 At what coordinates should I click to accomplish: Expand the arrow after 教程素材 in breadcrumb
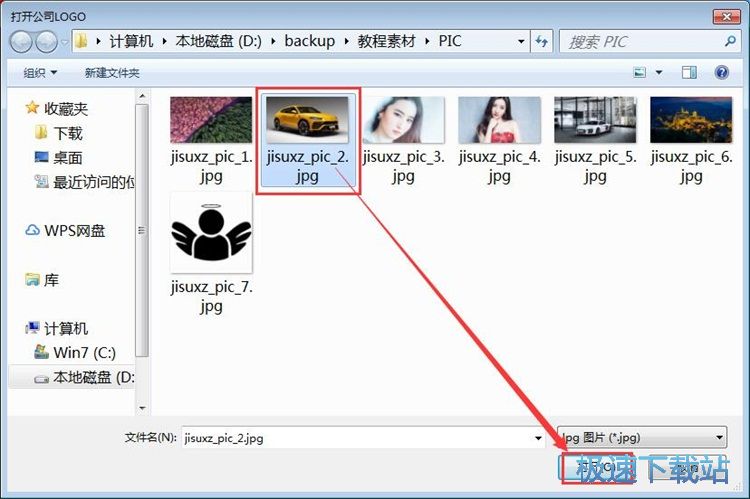coord(427,42)
